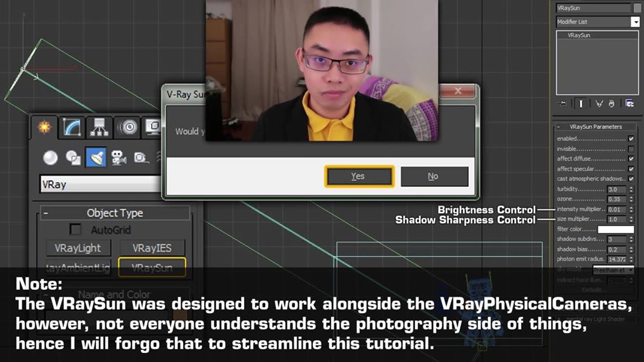Viewport: 644px width, 362px height.
Task: Toggle Show End Result icon
Action: coord(581,104)
